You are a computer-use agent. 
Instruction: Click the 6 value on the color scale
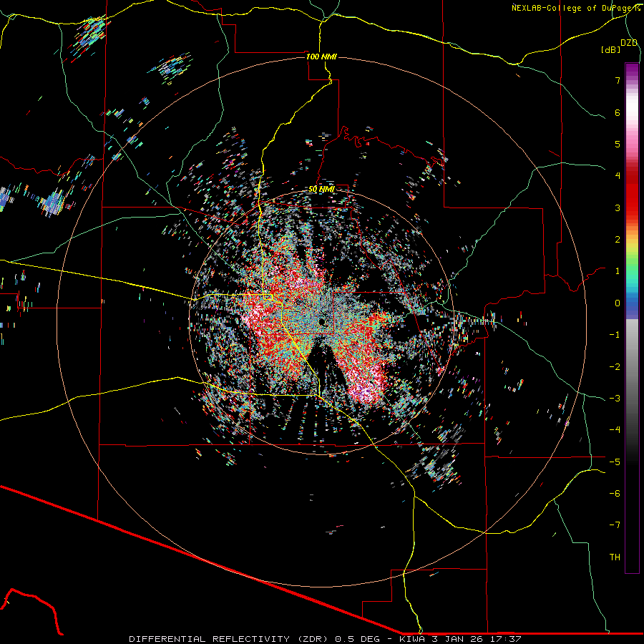coord(618,112)
